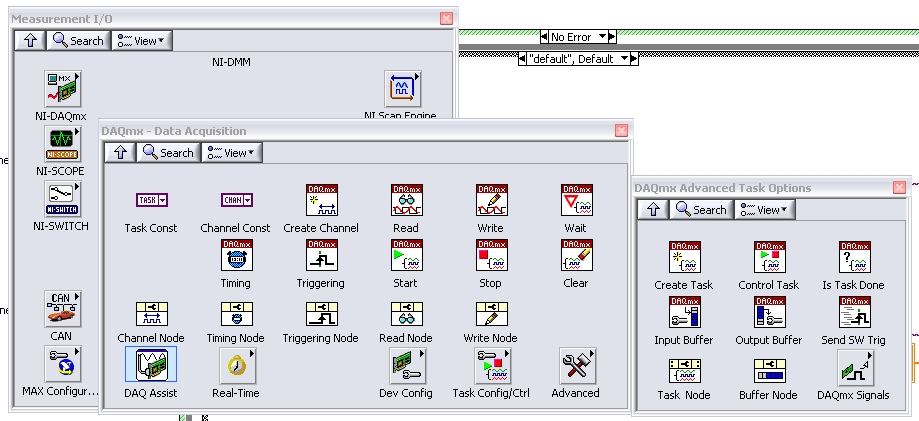
Task: Click Search in DAQmx Data Acquisition palette
Action: pyautogui.click(x=168, y=152)
